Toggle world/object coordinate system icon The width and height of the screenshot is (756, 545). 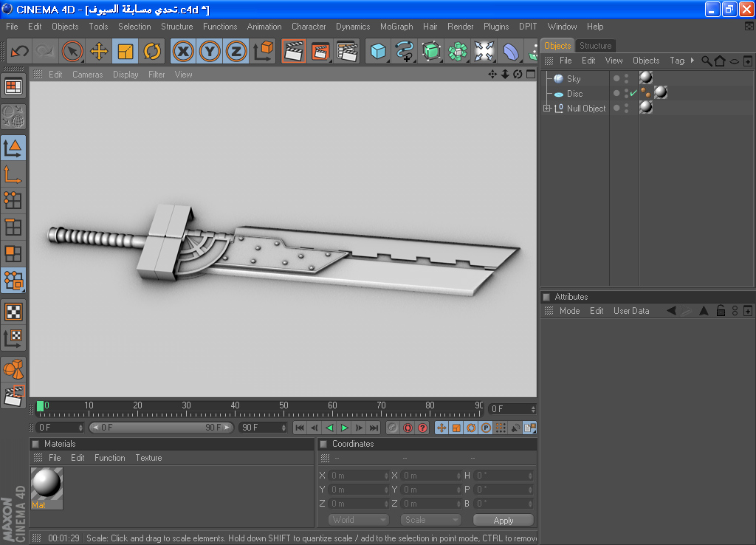point(263,51)
